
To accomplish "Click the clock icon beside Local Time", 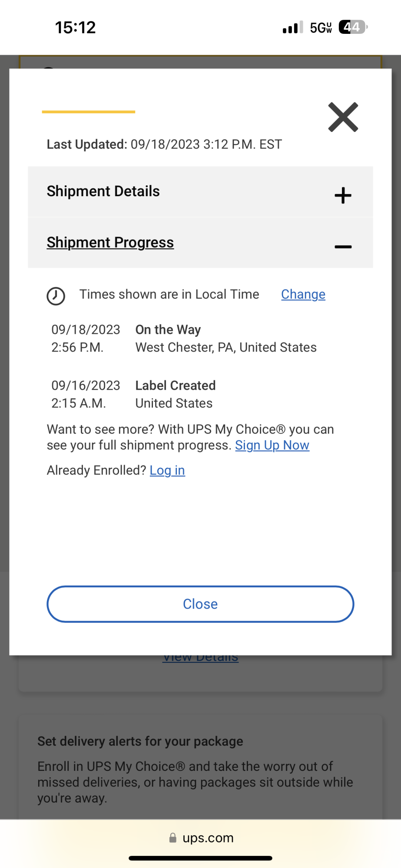I will (56, 296).
